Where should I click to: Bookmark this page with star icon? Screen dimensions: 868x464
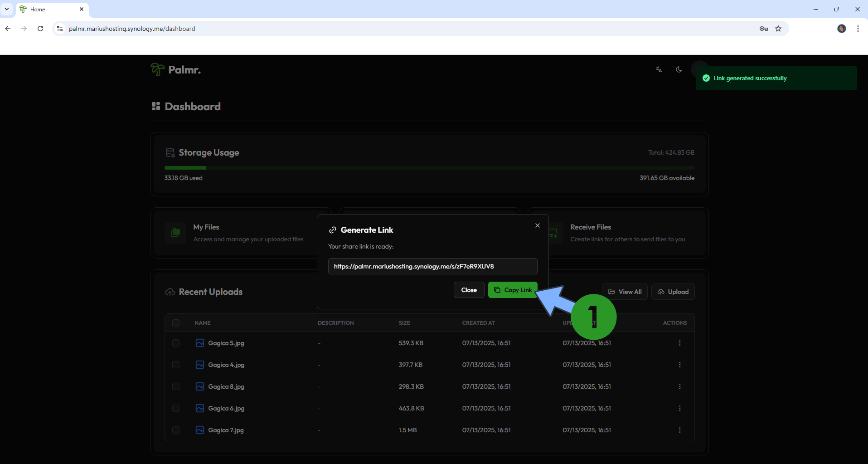click(778, 29)
